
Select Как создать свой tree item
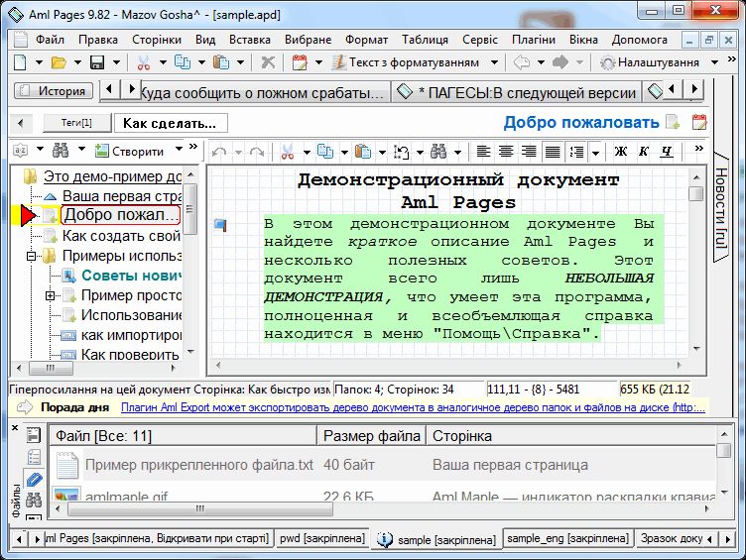click(122, 236)
